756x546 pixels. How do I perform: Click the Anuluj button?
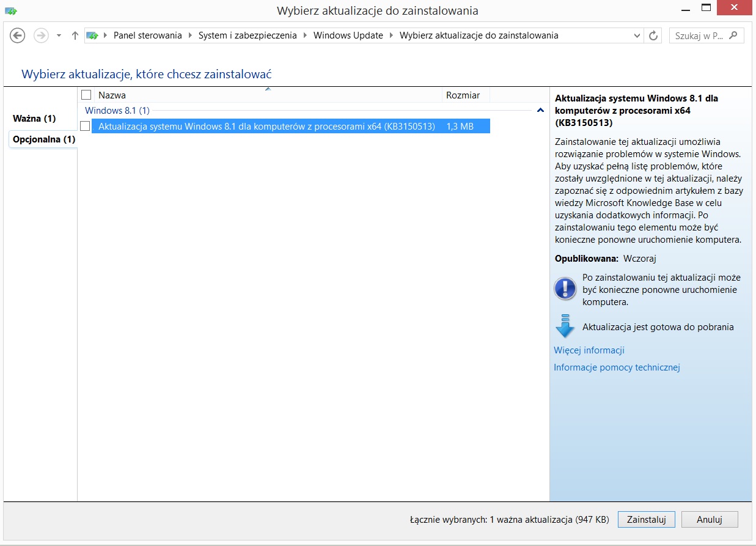710,520
